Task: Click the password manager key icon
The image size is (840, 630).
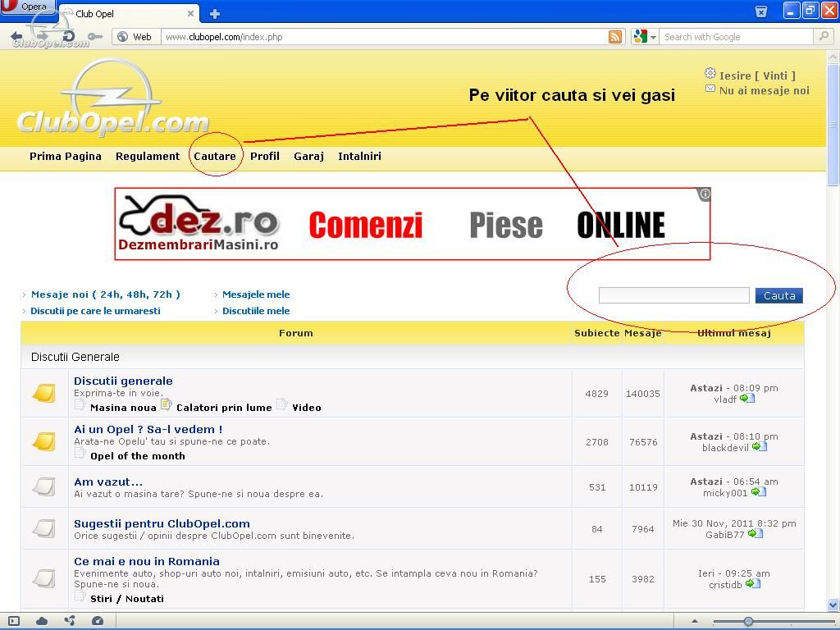Action: tap(95, 36)
